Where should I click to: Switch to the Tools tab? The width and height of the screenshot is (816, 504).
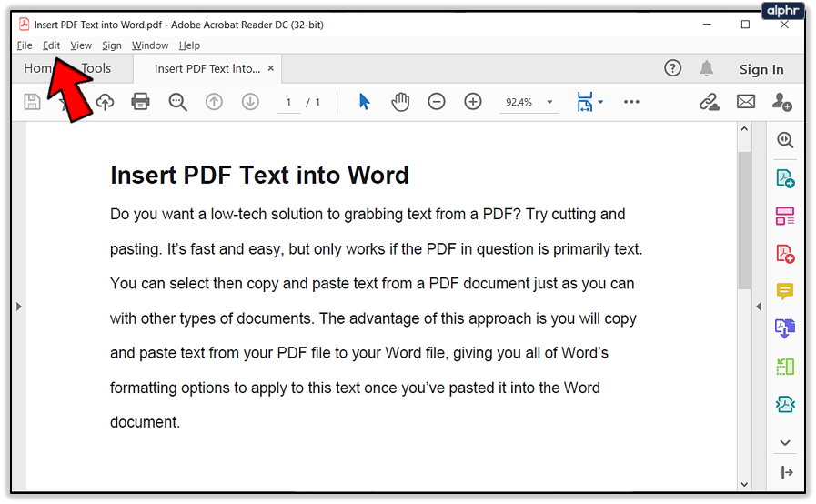tap(96, 68)
